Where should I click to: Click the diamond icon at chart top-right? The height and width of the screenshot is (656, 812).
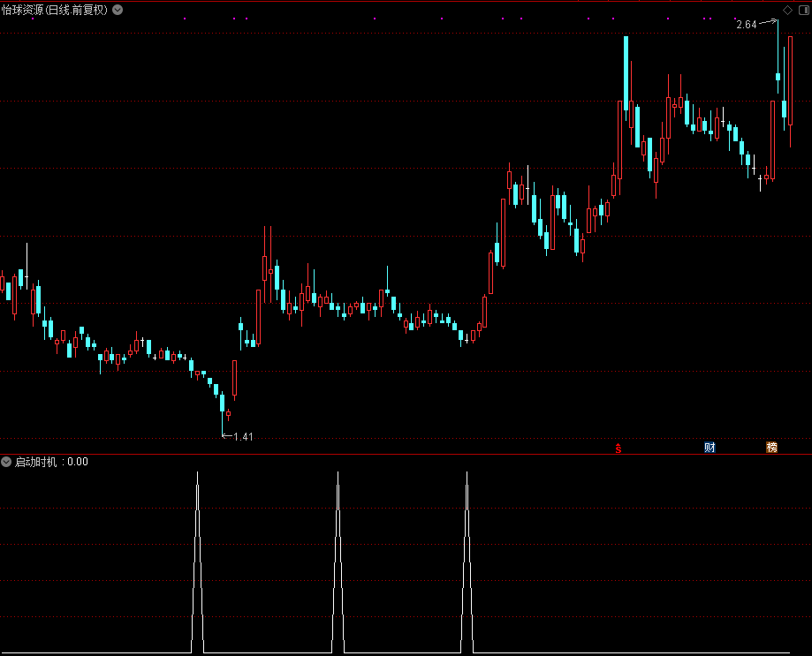click(x=787, y=11)
